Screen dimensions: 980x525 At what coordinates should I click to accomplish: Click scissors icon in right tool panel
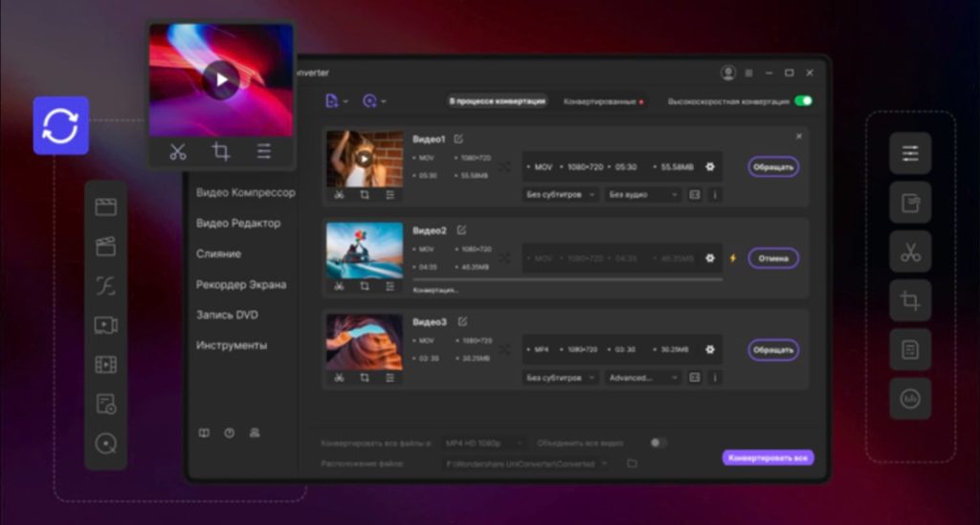point(910,252)
